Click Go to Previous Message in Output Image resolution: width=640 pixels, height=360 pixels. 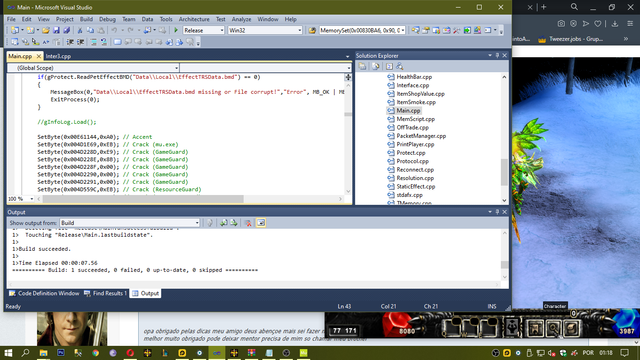coord(224,223)
